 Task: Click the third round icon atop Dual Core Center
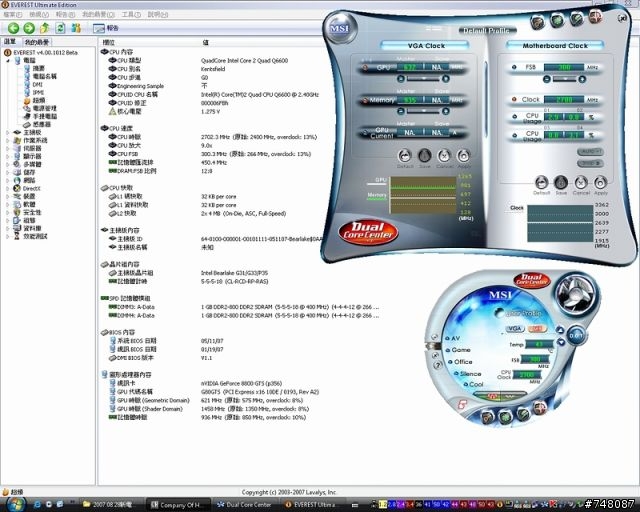[x=576, y=18]
